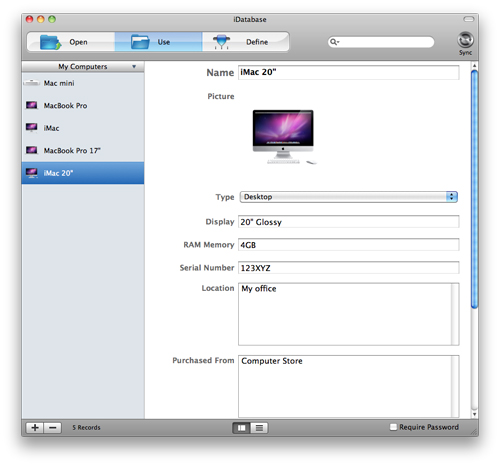Click the 5 Records status text
Image resolution: width=500 pixels, height=466 pixels.
pyautogui.click(x=86, y=427)
